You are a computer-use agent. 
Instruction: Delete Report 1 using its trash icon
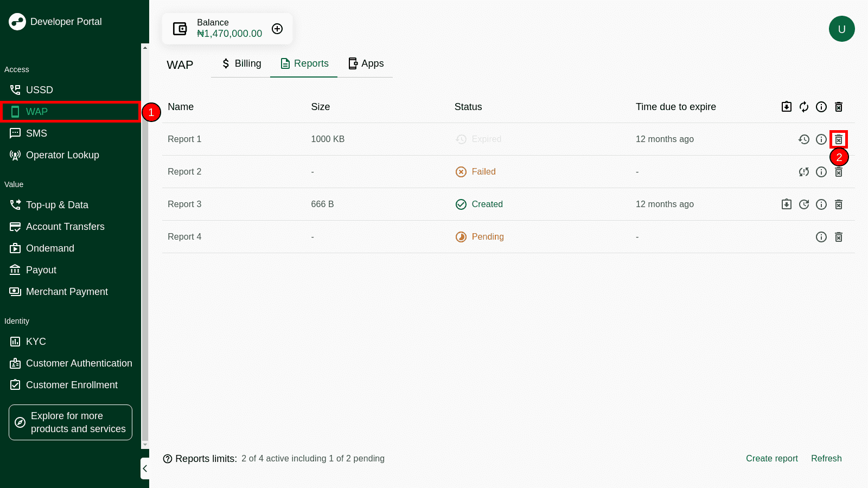tap(839, 139)
